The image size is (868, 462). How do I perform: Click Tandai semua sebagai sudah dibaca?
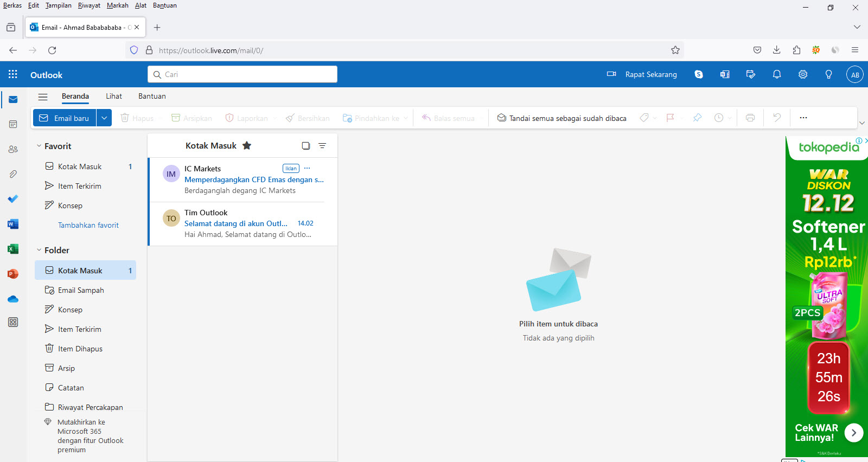(561, 118)
